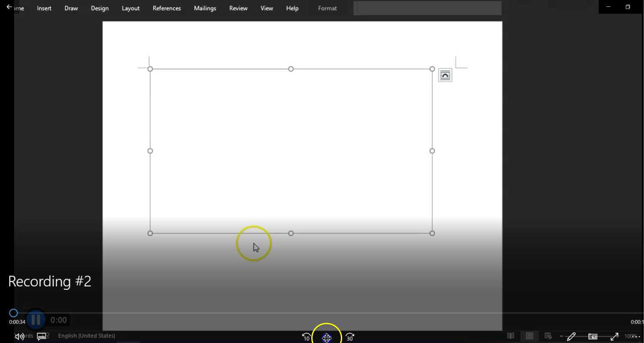
Task: Click the English (United States) language indicator
Action: 86,335
